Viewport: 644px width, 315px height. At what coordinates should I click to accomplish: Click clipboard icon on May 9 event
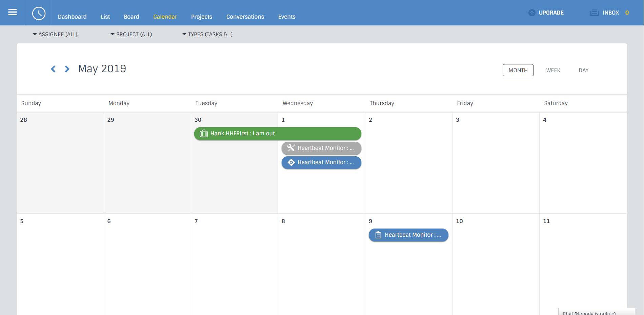(x=378, y=235)
